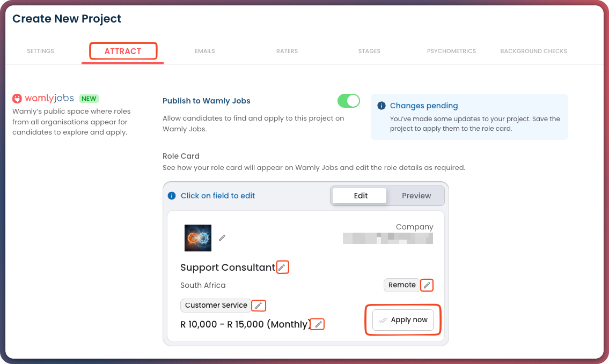The image size is (609, 364).
Task: Go to the Raters tab
Action: tap(287, 51)
